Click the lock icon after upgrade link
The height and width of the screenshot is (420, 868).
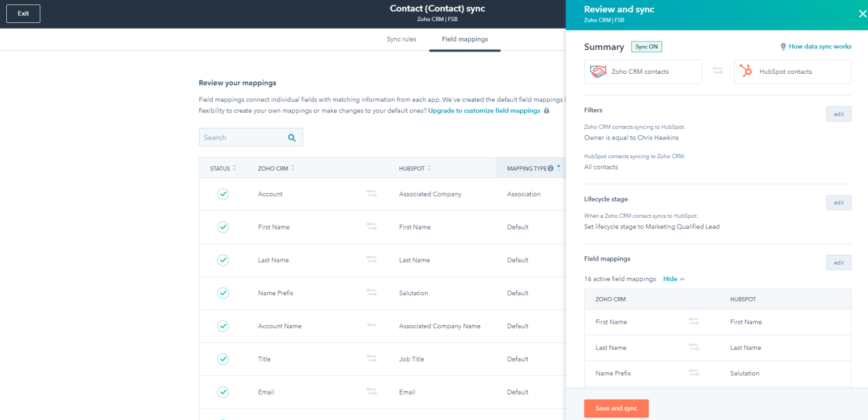coord(546,111)
